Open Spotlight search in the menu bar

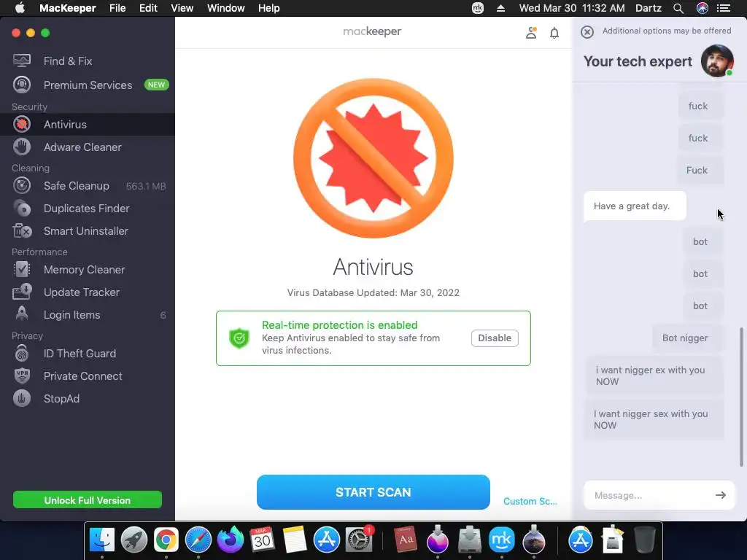[x=678, y=8]
